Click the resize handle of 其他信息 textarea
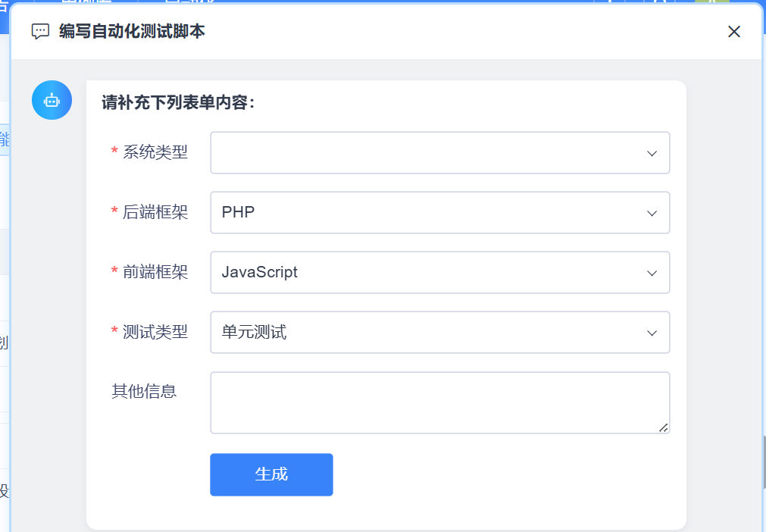The width and height of the screenshot is (766, 532). coord(664,428)
